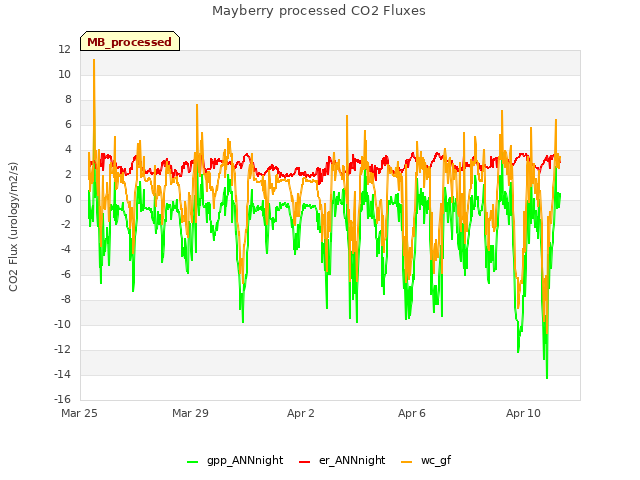640x480 pixels.
Task: Click the Mar 29 x-axis label
Action: pyautogui.click(x=190, y=413)
